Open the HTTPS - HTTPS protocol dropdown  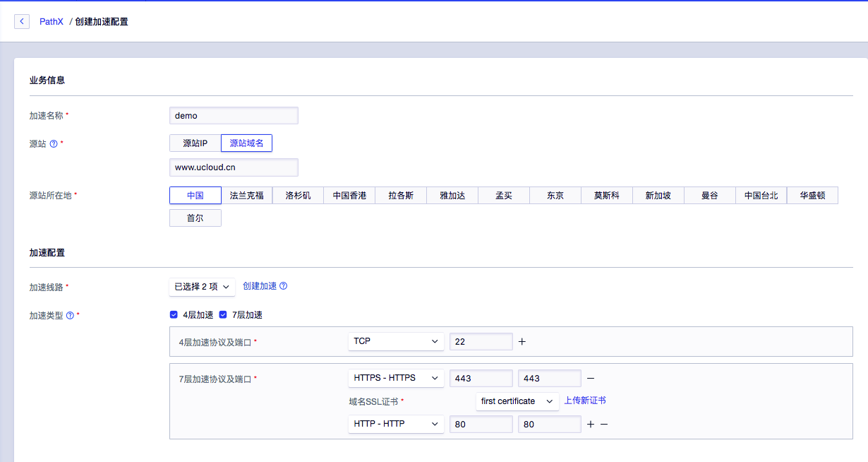[396, 378]
